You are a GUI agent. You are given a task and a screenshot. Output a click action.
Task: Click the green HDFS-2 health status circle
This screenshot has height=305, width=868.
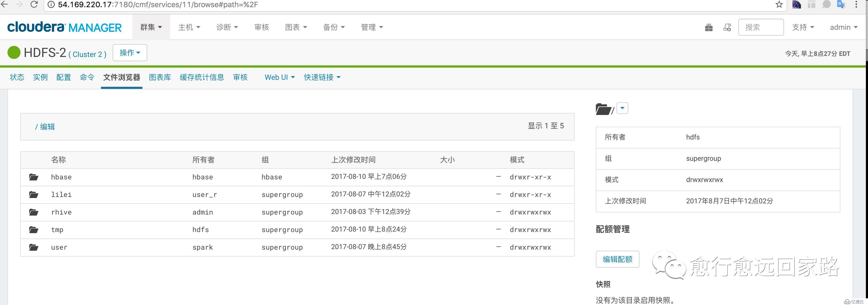[14, 52]
